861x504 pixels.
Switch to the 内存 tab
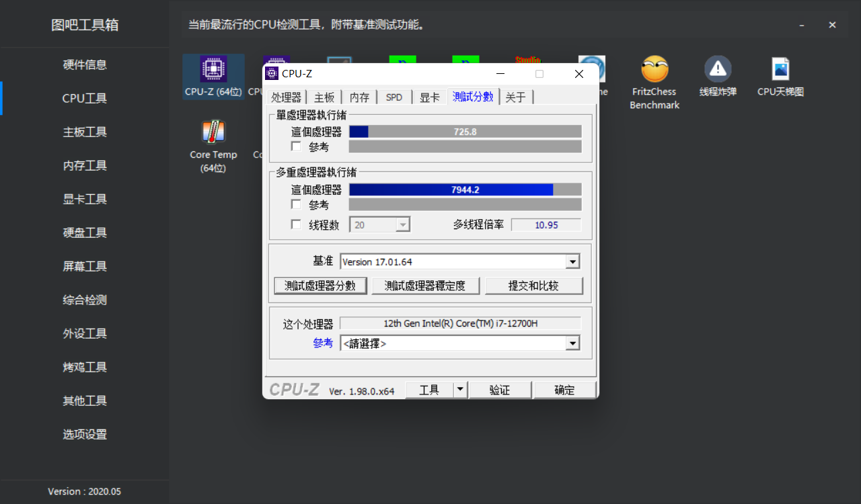click(x=359, y=97)
